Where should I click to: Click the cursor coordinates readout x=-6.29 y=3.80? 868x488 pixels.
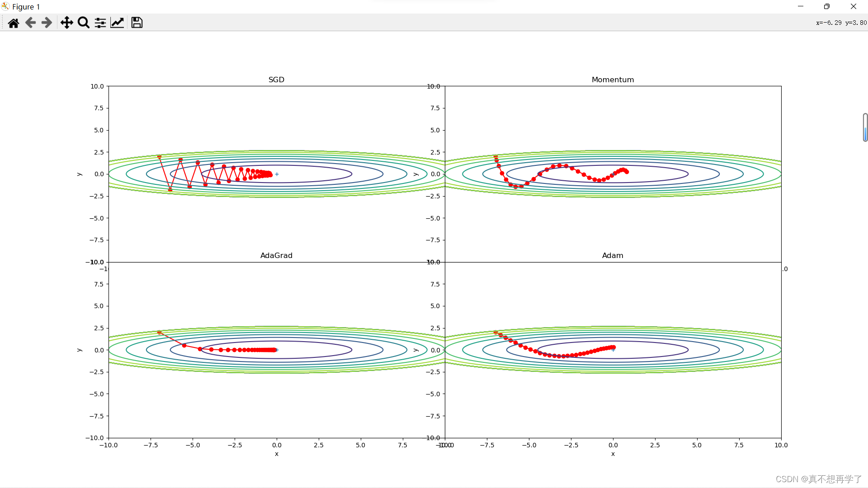[841, 23]
